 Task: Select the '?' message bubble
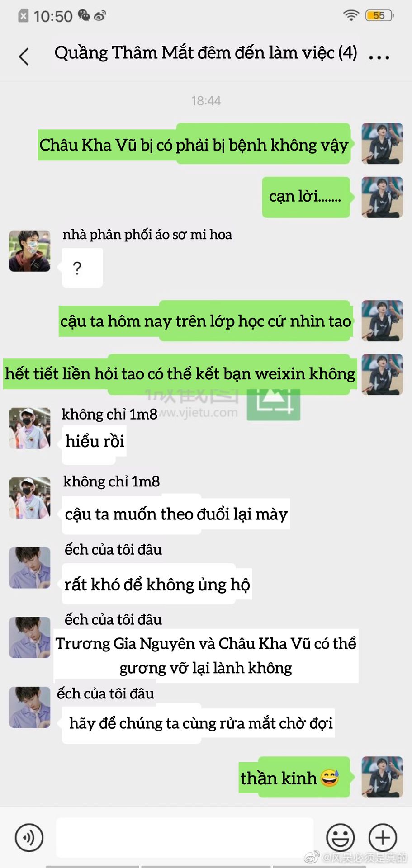coord(82,268)
